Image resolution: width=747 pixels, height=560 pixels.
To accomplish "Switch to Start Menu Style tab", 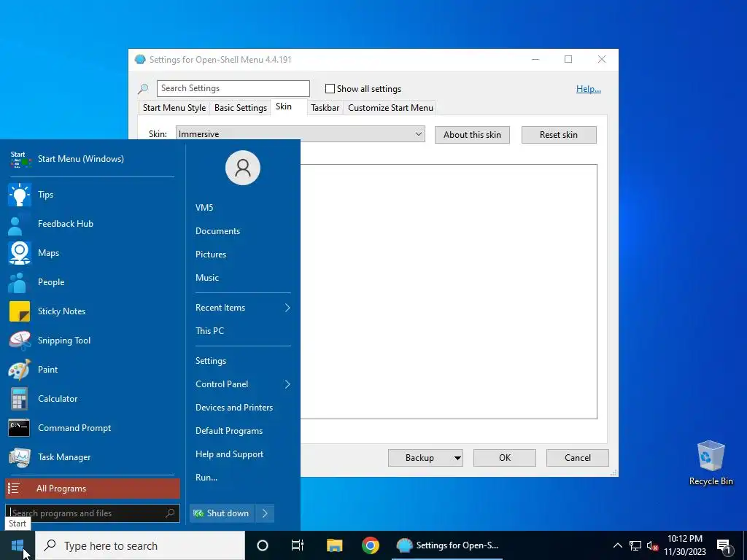I will pos(174,108).
